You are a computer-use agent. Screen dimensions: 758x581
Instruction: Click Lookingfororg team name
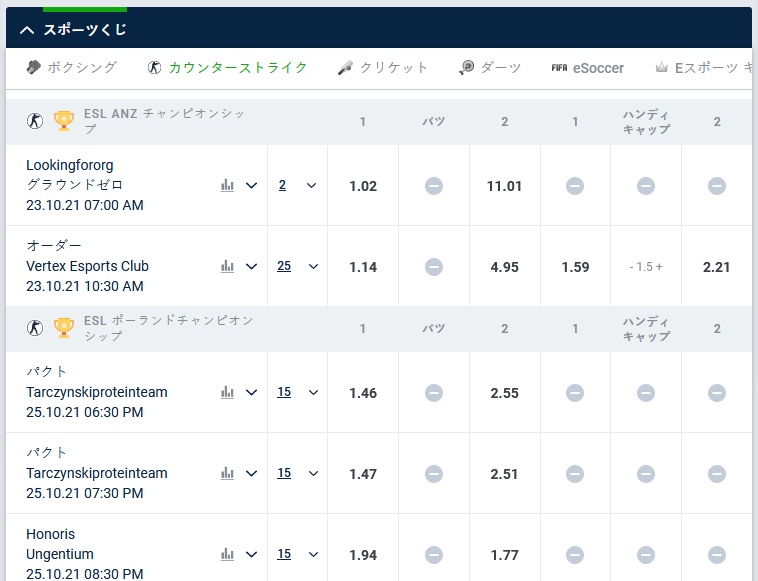(x=70, y=165)
